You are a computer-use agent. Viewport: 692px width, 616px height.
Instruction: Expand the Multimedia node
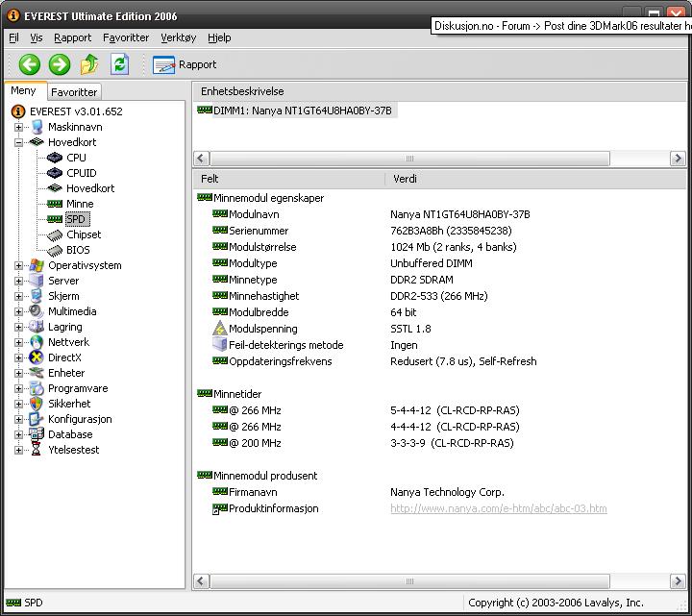pyautogui.click(x=18, y=311)
